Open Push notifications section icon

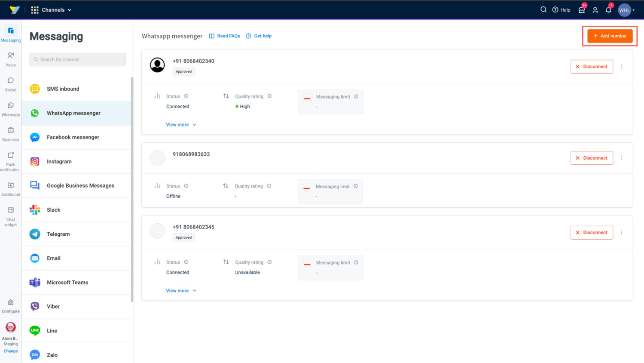click(11, 155)
